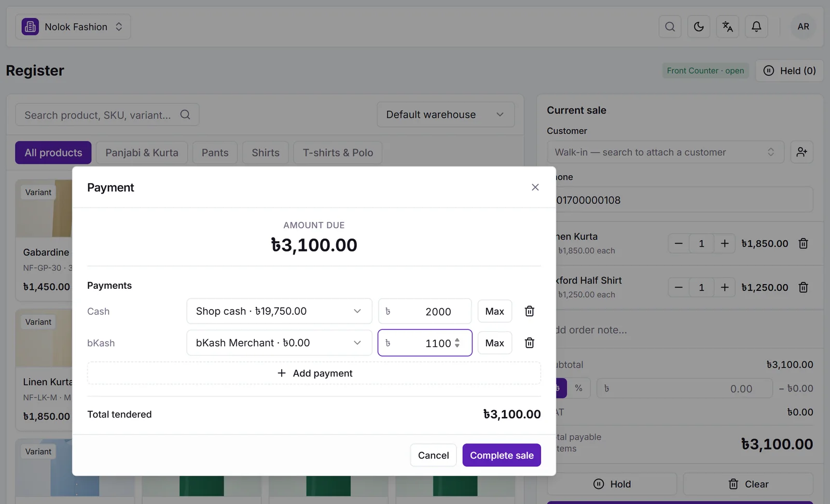Select the All products tab

(53, 152)
